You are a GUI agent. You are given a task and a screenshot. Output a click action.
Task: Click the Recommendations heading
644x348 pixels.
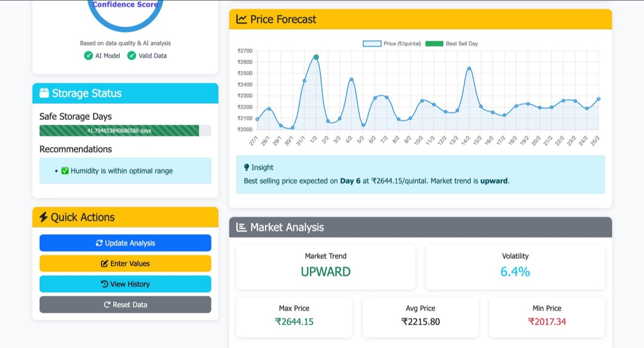[x=76, y=149]
